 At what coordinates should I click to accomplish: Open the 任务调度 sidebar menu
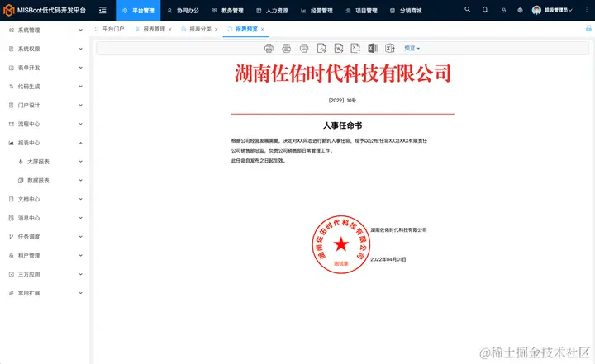45,237
